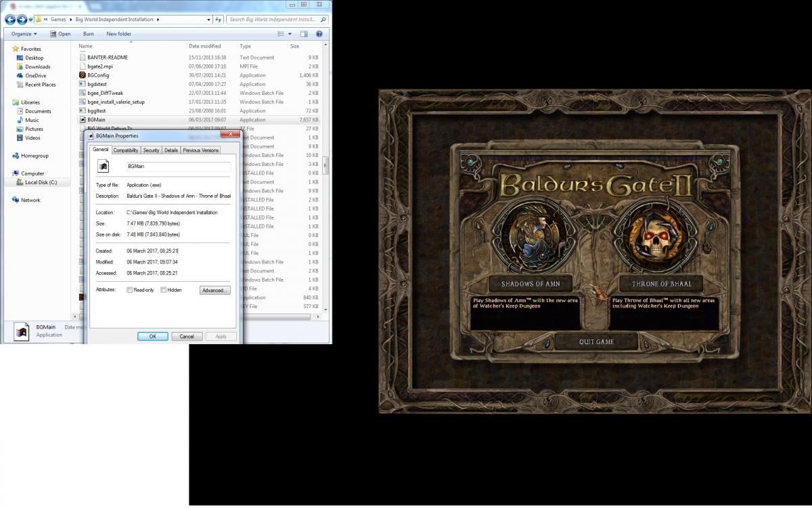Select the bggltest application icon
The width and height of the screenshot is (812, 508).
click(x=83, y=110)
